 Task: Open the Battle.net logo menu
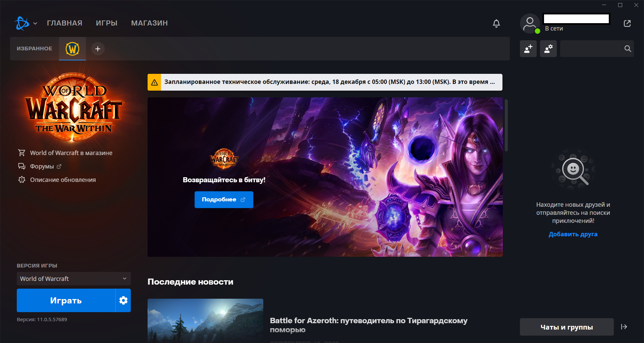tap(22, 23)
